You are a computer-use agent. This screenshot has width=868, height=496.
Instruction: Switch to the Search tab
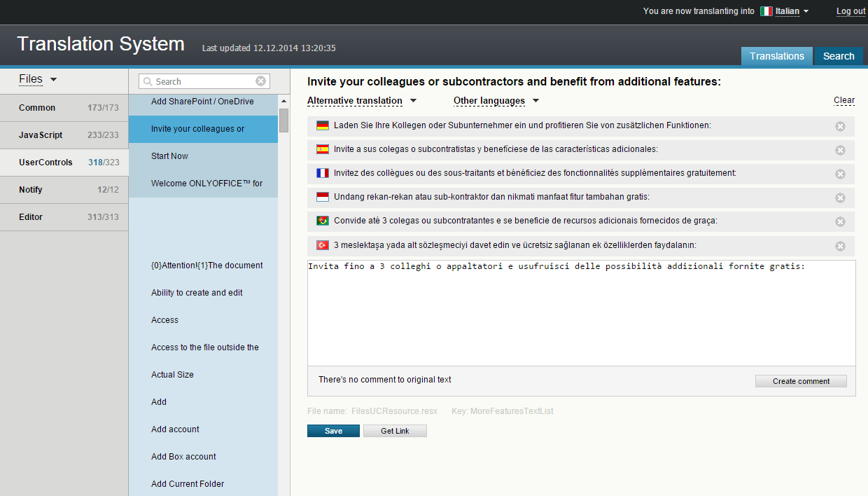(839, 56)
